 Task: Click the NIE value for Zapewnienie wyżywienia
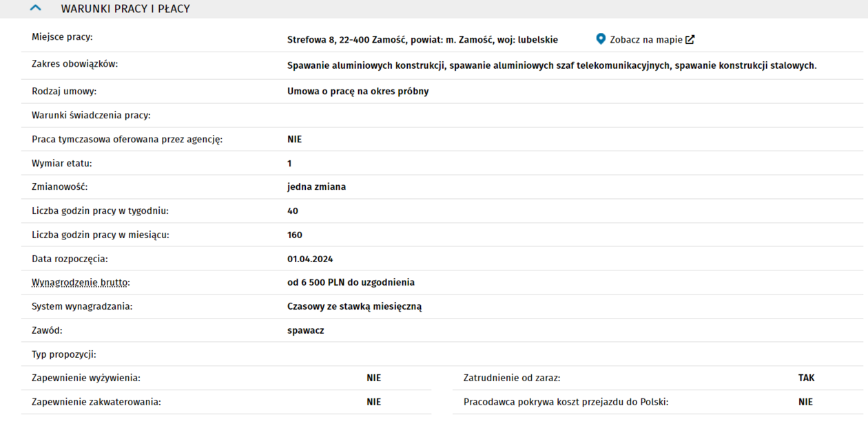tap(373, 378)
